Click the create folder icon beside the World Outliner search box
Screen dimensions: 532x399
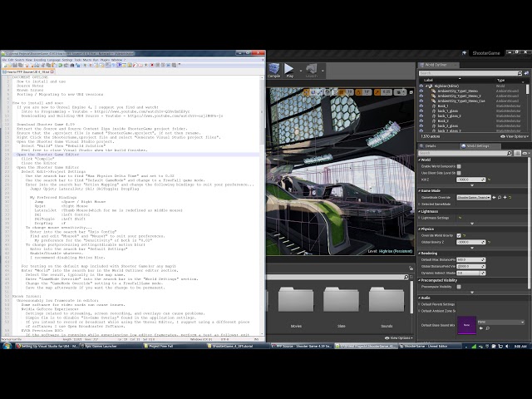tap(526, 73)
